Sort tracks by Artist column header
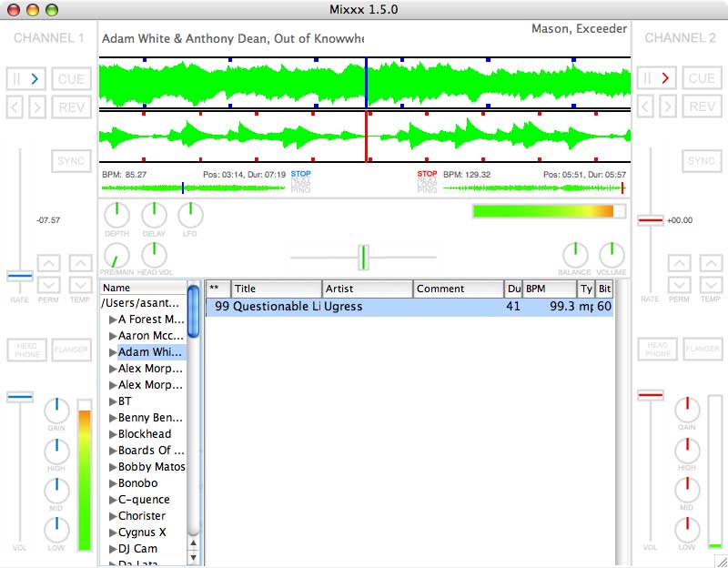The height and width of the screenshot is (568, 728). 368,289
